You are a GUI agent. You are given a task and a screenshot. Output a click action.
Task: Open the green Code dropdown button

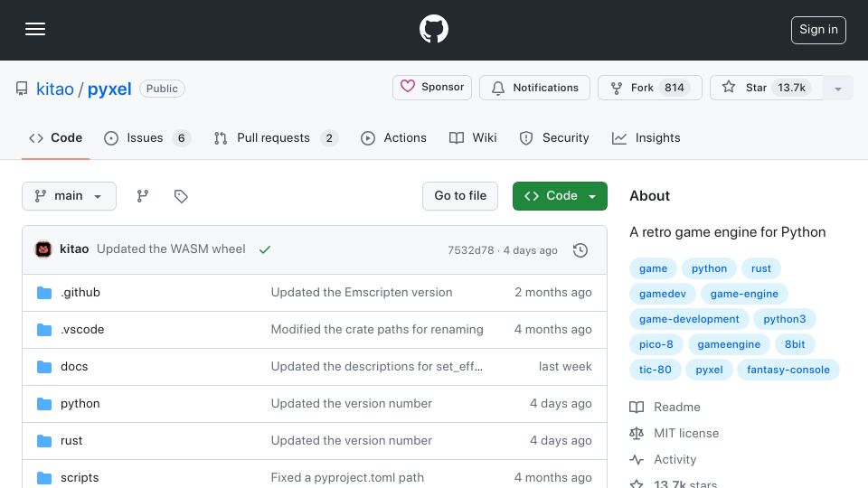coord(560,196)
